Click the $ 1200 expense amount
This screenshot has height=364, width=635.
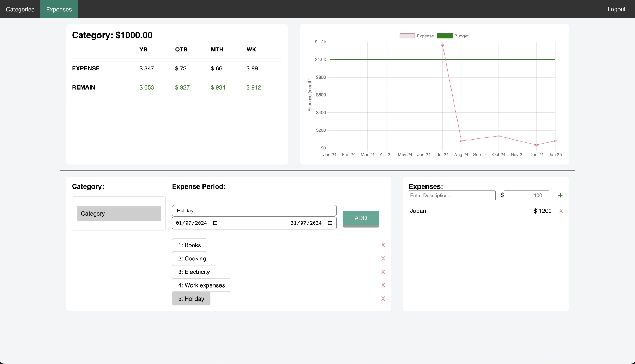(543, 211)
